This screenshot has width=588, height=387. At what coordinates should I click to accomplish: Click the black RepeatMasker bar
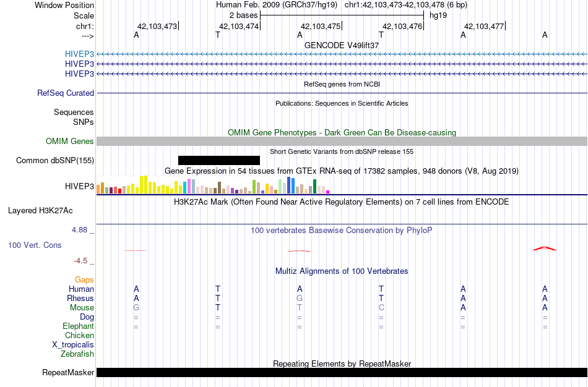tap(342, 372)
